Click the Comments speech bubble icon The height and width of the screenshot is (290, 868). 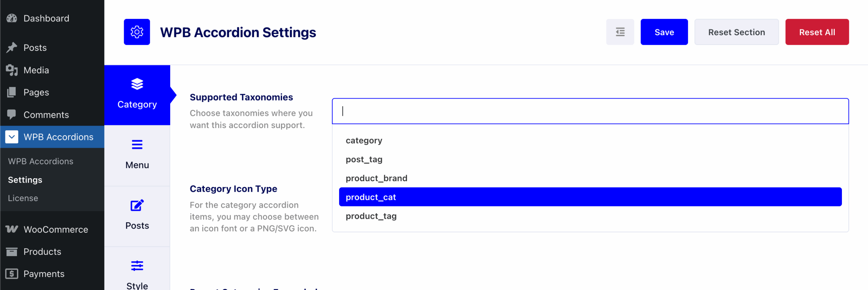12,115
